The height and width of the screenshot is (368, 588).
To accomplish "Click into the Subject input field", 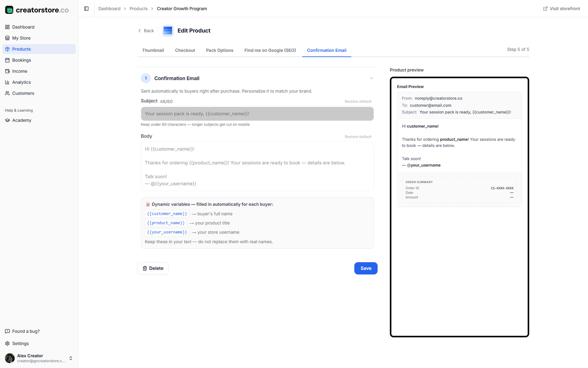I will 257,114.
